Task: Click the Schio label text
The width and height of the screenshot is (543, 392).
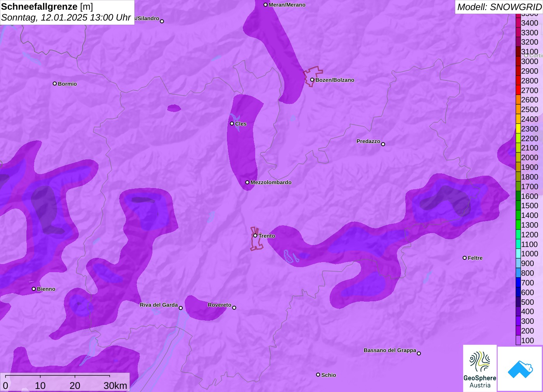Action: click(329, 375)
